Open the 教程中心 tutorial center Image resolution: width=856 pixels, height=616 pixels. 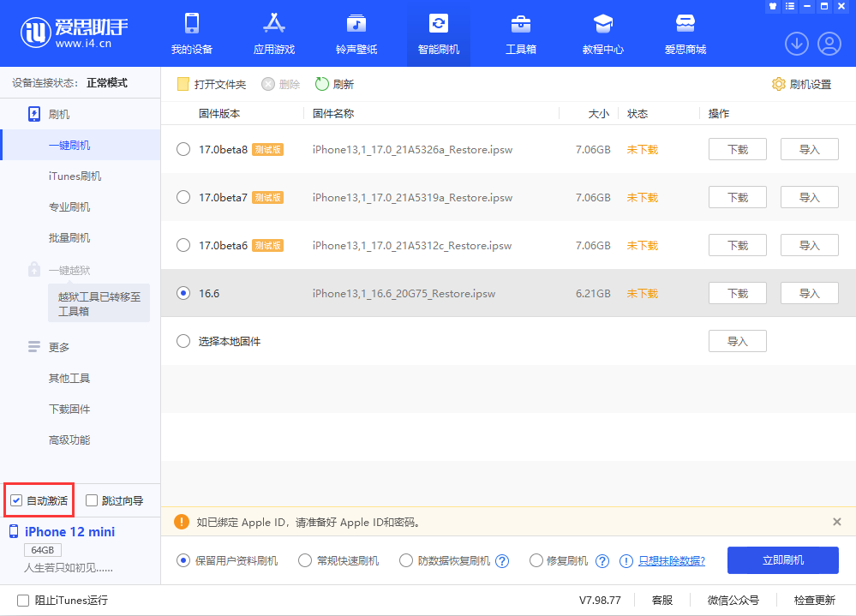(x=602, y=33)
